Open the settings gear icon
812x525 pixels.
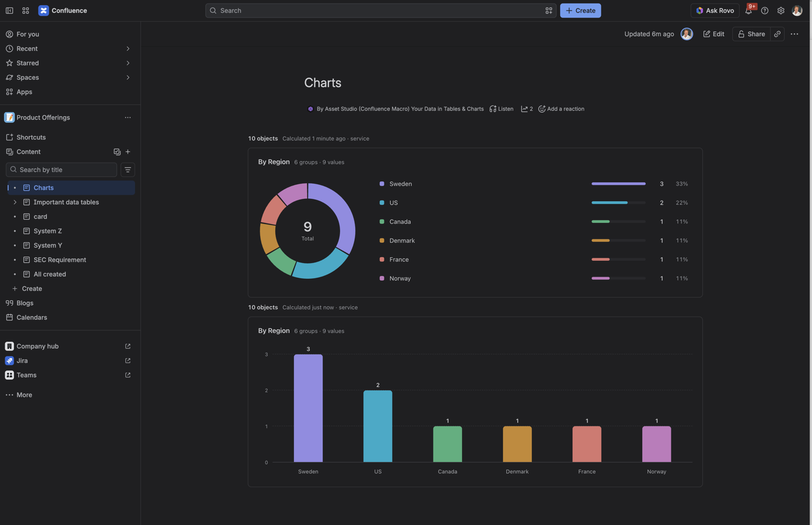coord(780,10)
